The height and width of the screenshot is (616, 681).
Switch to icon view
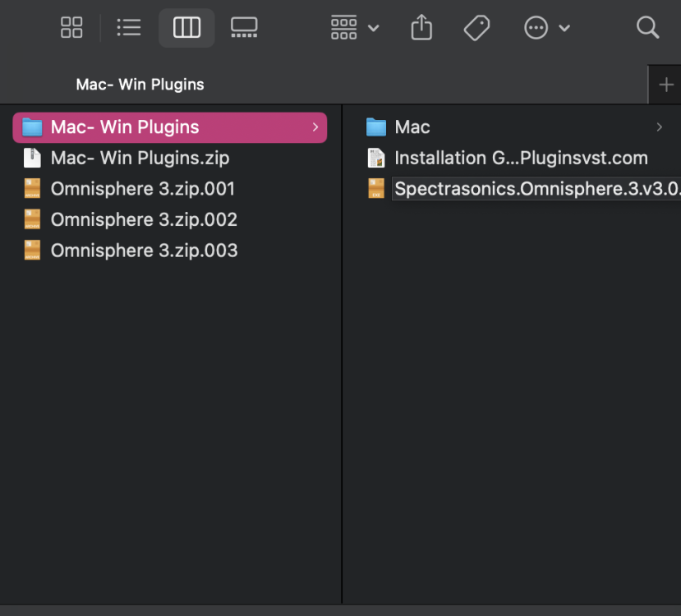71,27
